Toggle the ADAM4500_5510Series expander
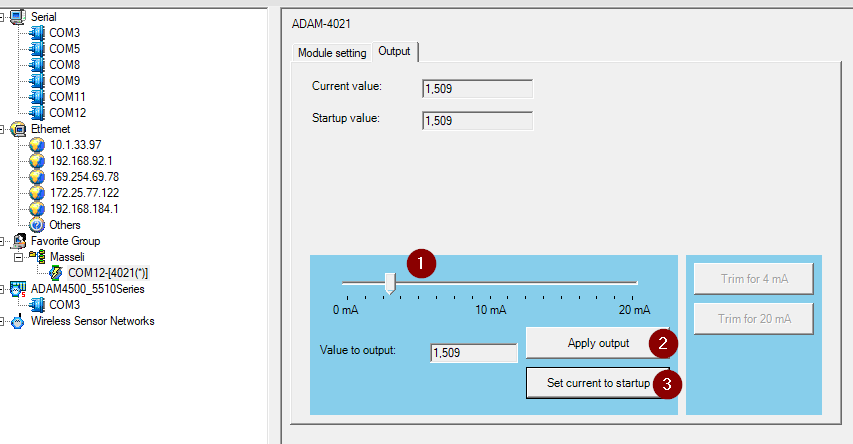The image size is (853, 444). pyautogui.click(x=2, y=289)
